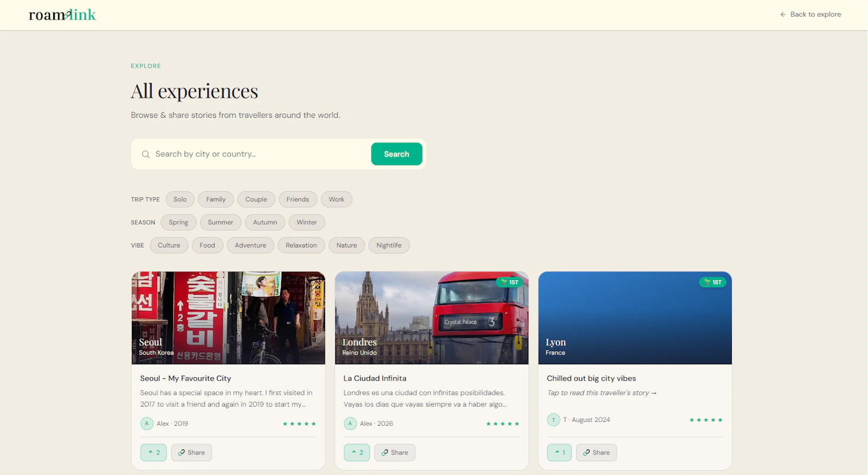Open the Seoul cover photo
This screenshot has width=868, height=475.
pyautogui.click(x=228, y=318)
